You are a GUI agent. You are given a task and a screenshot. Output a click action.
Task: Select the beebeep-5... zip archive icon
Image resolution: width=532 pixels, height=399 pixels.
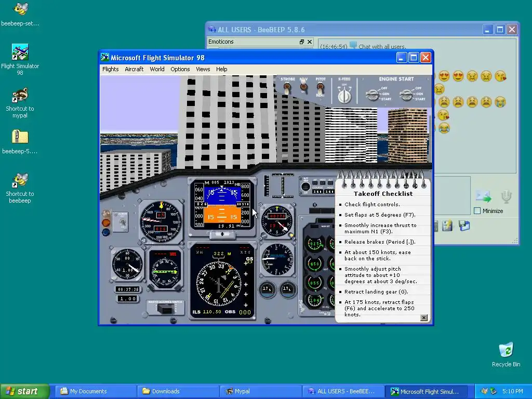[20, 142]
